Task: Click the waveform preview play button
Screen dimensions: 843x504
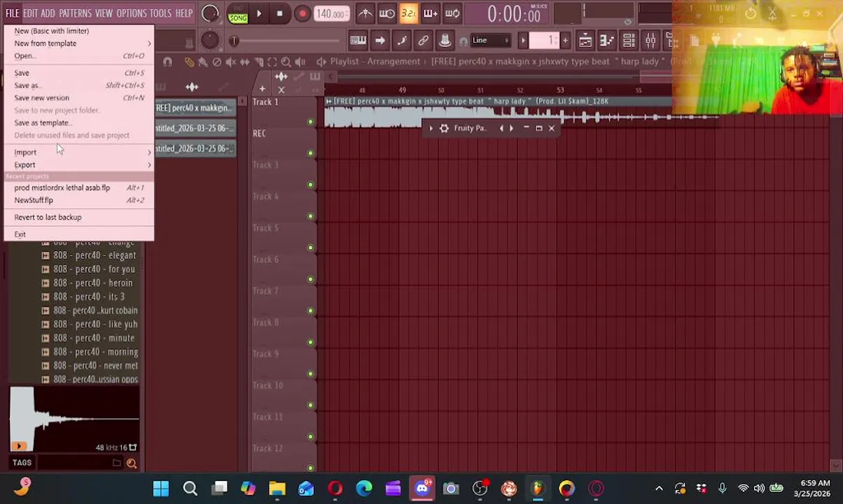Action: click(x=19, y=446)
